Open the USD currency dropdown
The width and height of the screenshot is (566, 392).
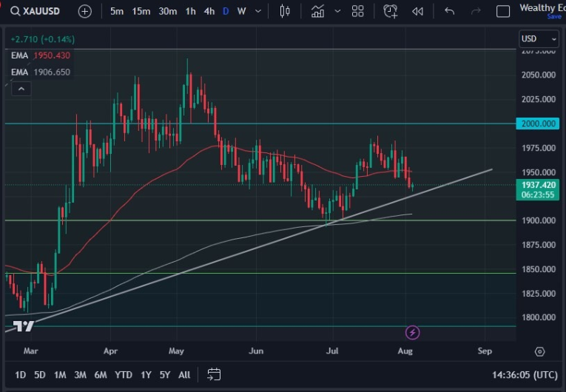[x=539, y=38]
